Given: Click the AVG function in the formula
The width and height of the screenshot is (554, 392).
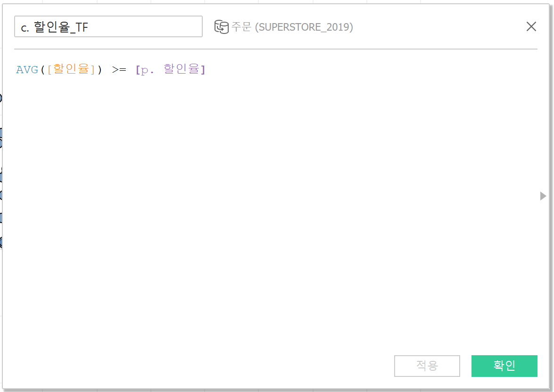Looking at the screenshot, I should (27, 70).
